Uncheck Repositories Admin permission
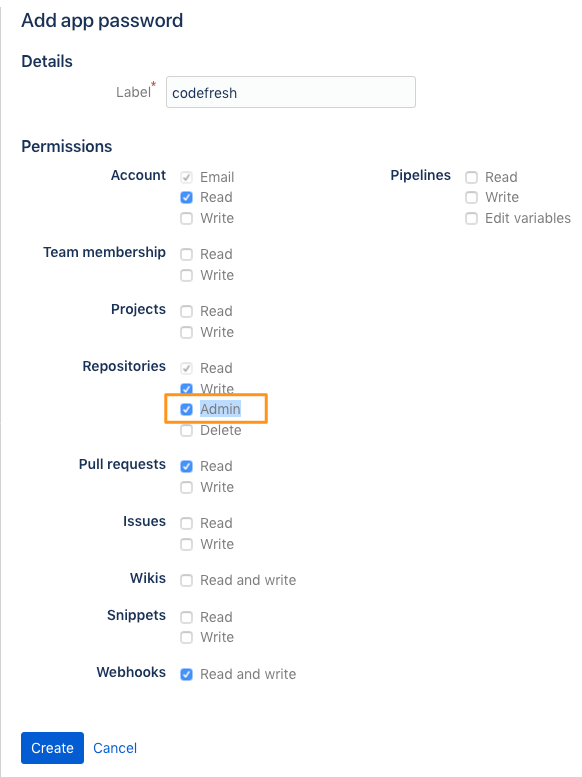 point(186,409)
